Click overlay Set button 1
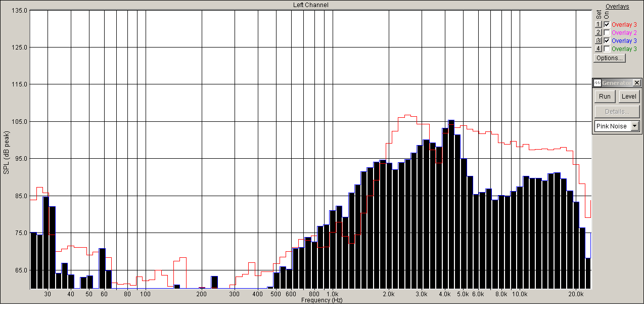 [599, 24]
